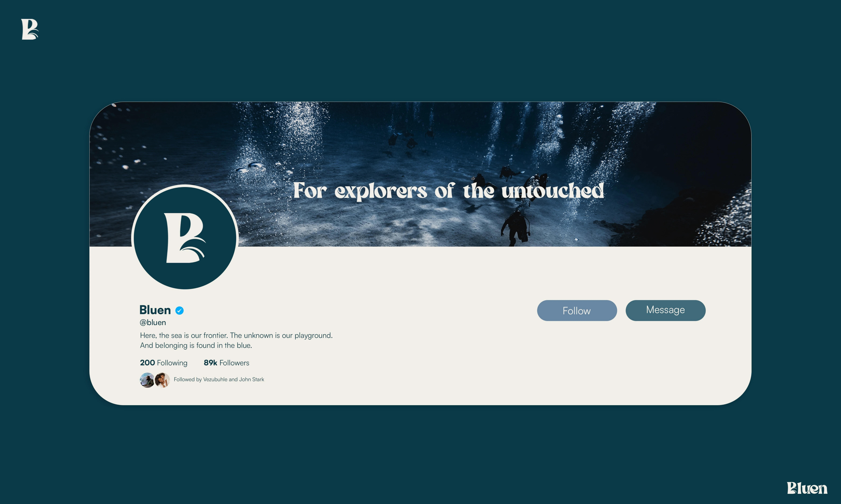Image resolution: width=841 pixels, height=504 pixels.
Task: Select the Bluen profile name
Action: coord(155,310)
